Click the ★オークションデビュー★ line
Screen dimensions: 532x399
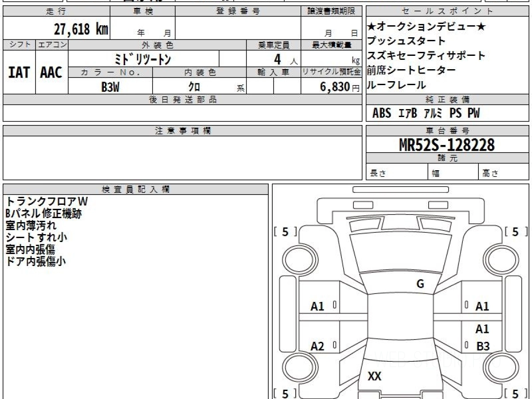(427, 27)
